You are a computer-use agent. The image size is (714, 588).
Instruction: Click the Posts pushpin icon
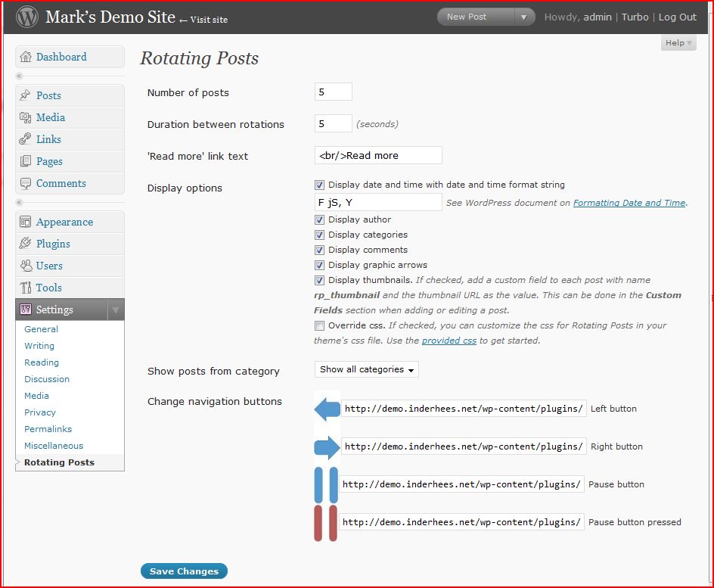click(25, 95)
